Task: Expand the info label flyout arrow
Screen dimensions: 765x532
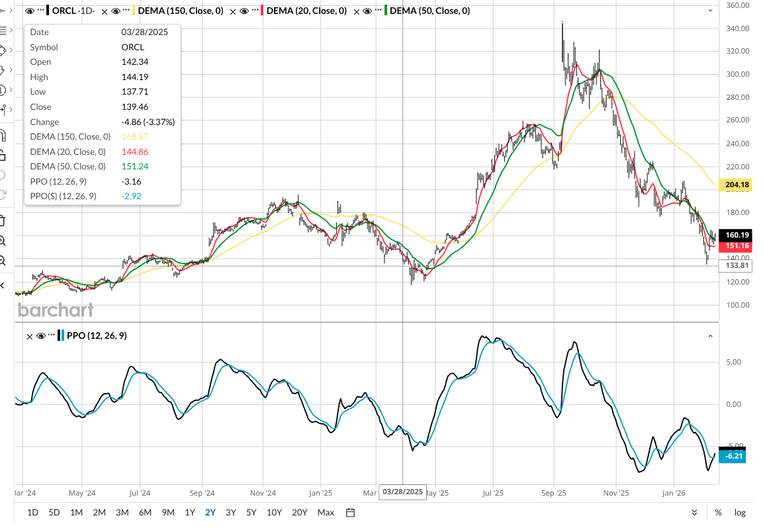Action: click(11, 91)
